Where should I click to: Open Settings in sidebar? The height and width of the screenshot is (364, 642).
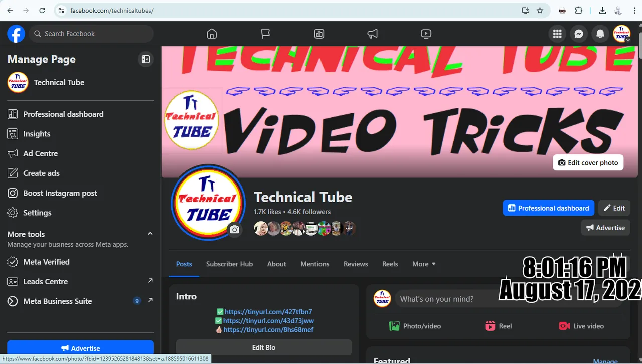click(80, 213)
